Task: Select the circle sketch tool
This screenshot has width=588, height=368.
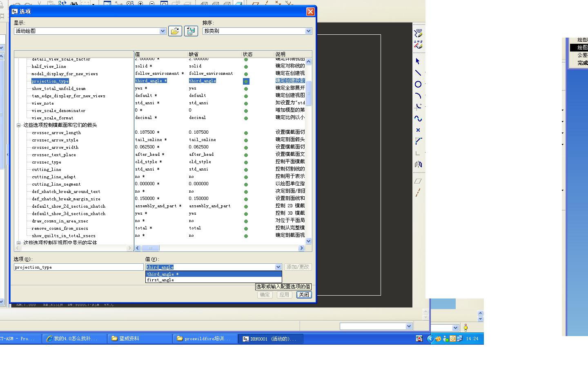Action: click(418, 84)
